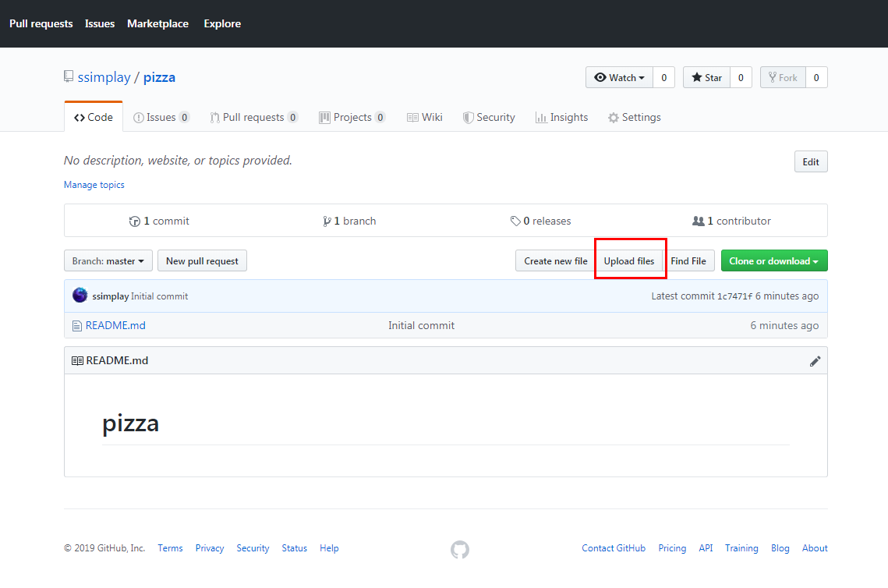Viewport: 888px width, 588px height.
Task: Open Marketplace in top navigation
Action: (158, 24)
